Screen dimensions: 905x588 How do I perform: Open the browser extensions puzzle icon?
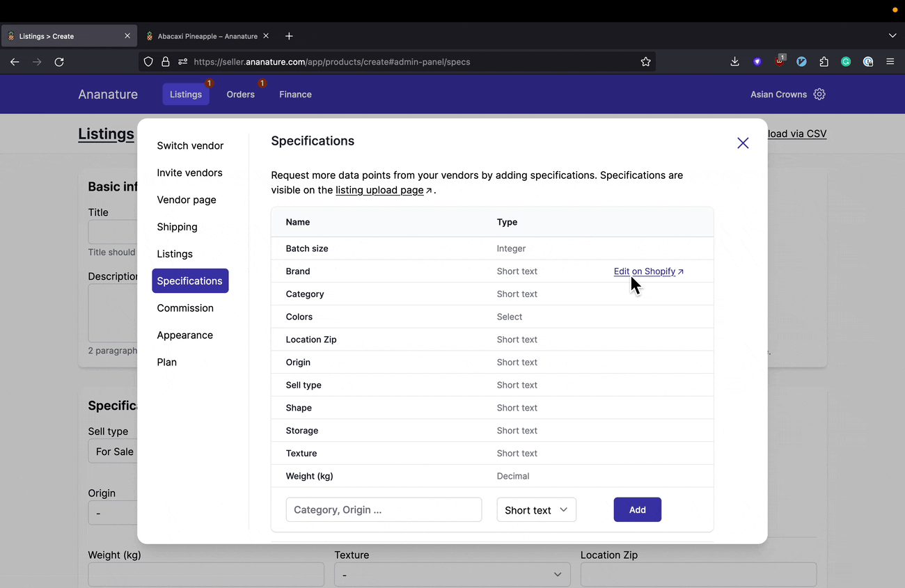click(824, 62)
